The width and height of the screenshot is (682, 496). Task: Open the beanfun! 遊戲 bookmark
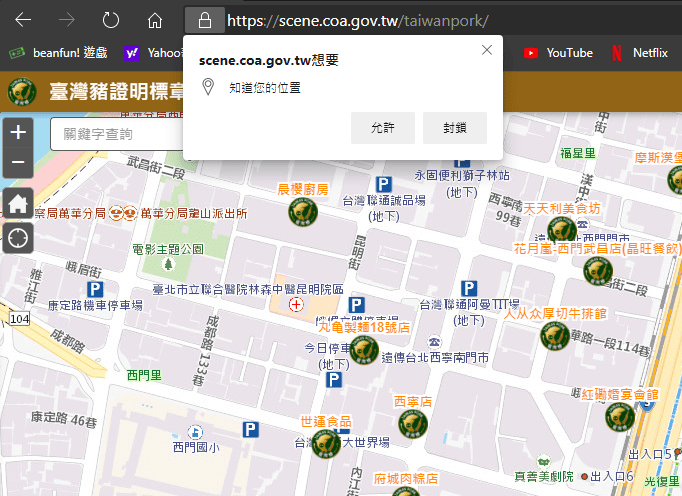click(x=58, y=53)
